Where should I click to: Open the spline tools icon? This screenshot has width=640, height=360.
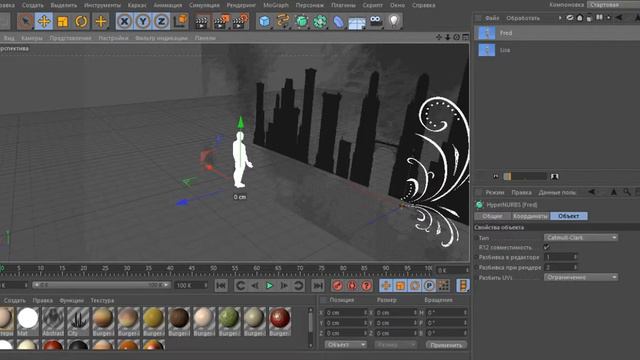pos(283,21)
